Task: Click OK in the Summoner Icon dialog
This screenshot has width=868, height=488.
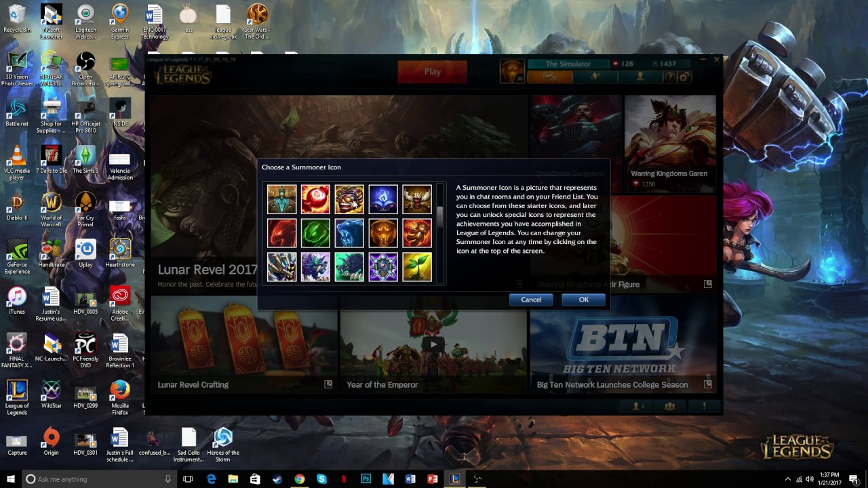Action: click(x=583, y=300)
